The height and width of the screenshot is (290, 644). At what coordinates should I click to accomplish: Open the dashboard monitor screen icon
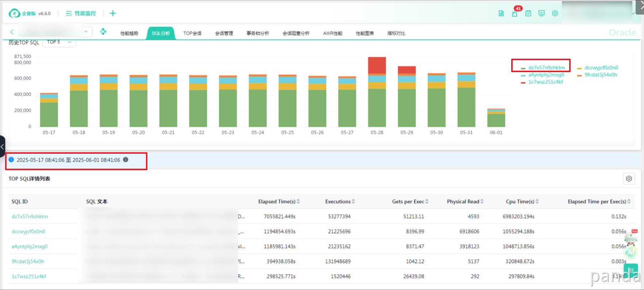tap(541, 13)
